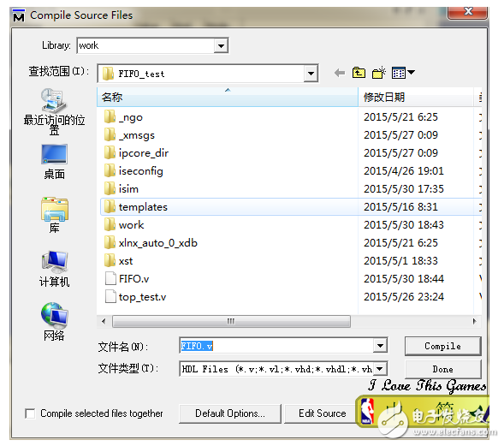The image size is (504, 446).
Task: Open Libraries (库) in the sidebar
Action: click(x=54, y=215)
